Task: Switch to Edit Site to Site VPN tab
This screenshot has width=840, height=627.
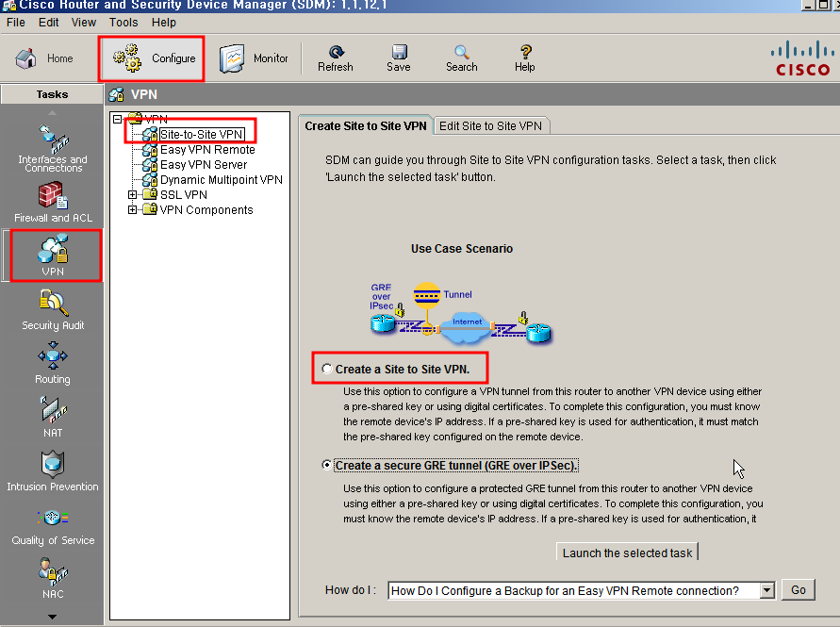Action: click(491, 126)
